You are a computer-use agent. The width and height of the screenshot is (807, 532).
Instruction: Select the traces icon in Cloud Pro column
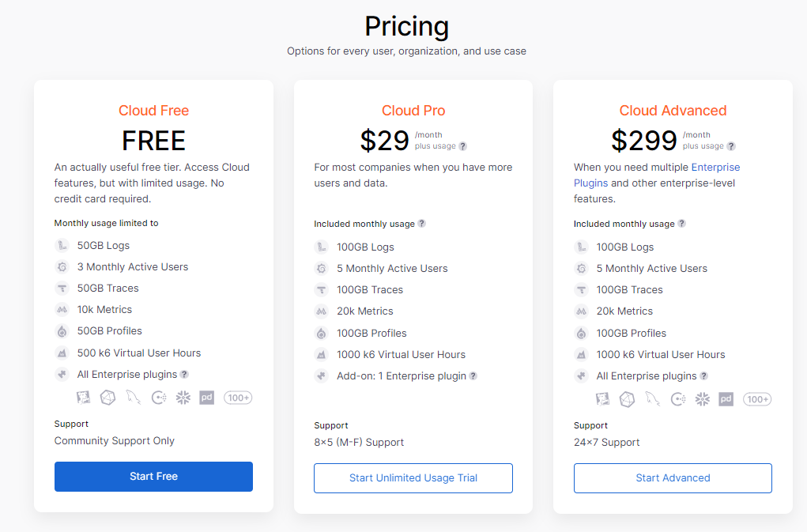pos(321,289)
